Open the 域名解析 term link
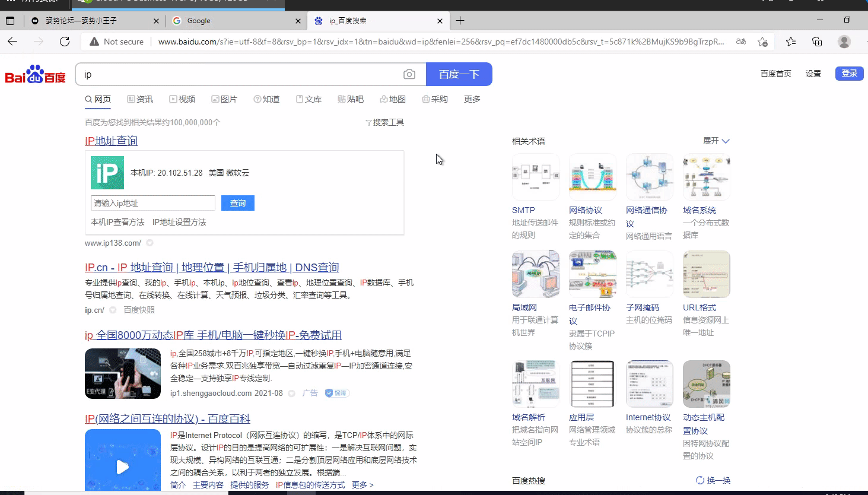The width and height of the screenshot is (868, 495). click(529, 417)
